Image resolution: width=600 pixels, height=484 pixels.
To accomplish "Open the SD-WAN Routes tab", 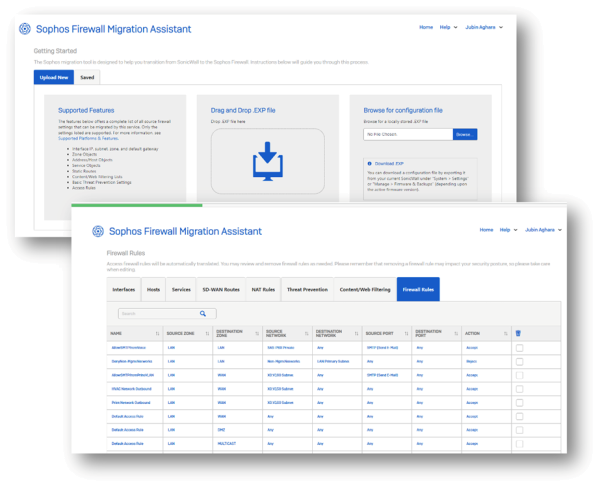I will (x=221, y=290).
